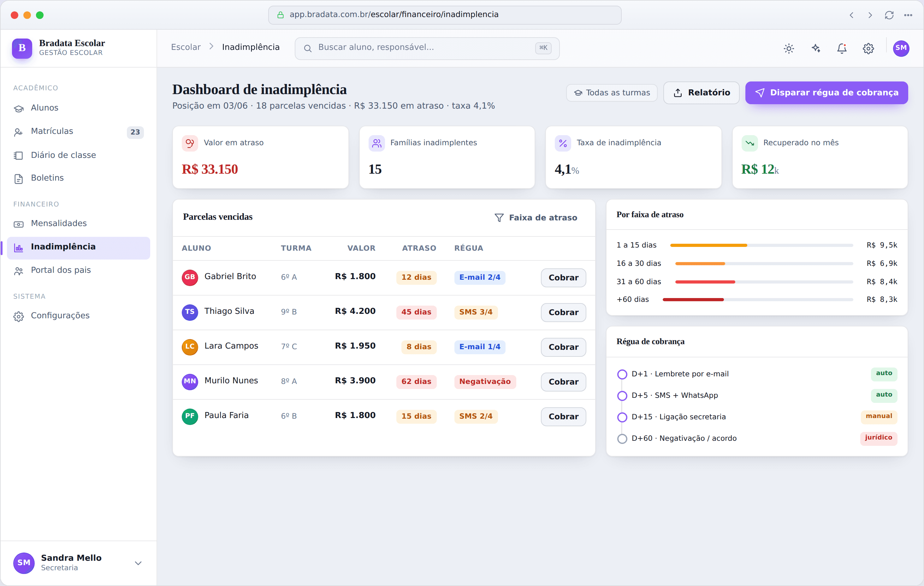Go to Diário de classe
Image resolution: width=924 pixels, height=586 pixels.
[78, 155]
